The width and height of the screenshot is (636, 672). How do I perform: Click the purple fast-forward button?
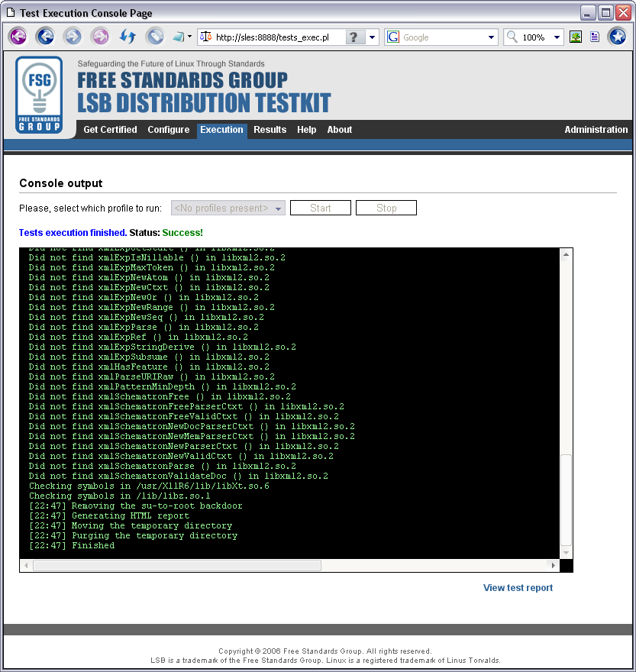pyautogui.click(x=100, y=37)
